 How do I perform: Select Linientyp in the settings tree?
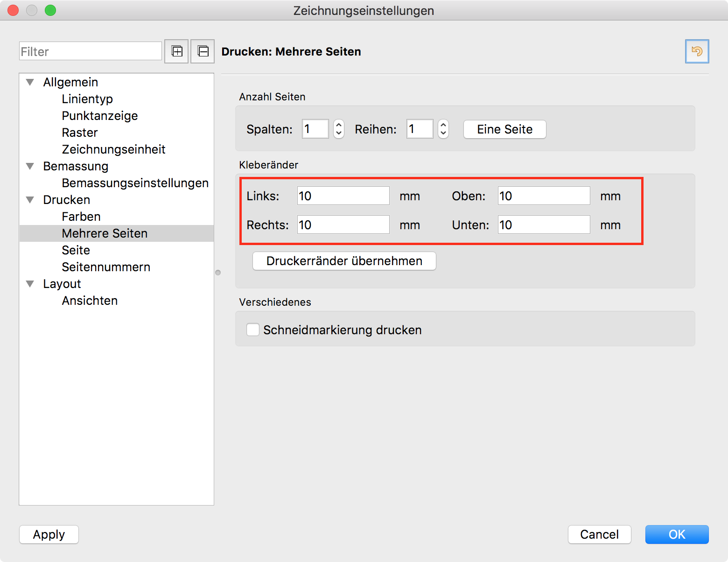(87, 99)
